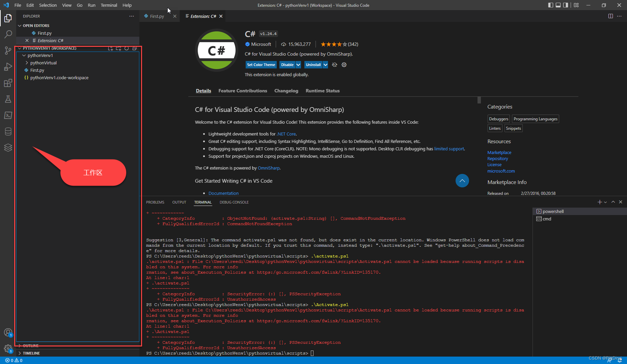Viewport: 627px width, 364px height.
Task: Click errors and warnings count in status bar
Action: point(14,360)
